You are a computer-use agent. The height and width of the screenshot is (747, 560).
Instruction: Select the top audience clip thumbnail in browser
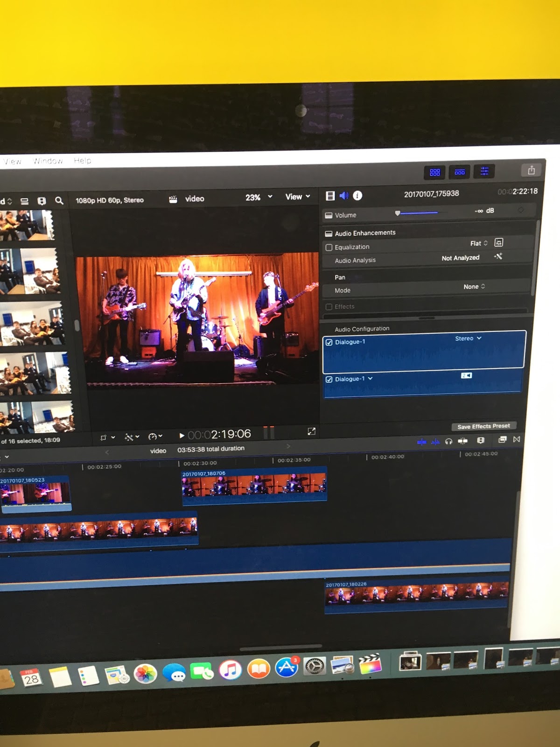click(x=27, y=225)
